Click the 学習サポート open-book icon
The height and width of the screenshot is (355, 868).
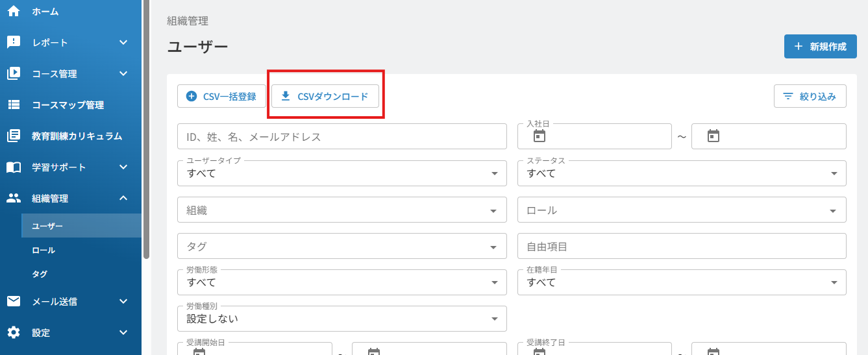(x=14, y=167)
